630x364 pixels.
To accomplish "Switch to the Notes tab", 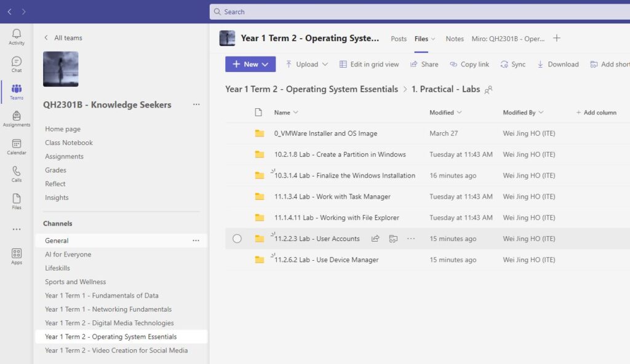I will (x=455, y=39).
